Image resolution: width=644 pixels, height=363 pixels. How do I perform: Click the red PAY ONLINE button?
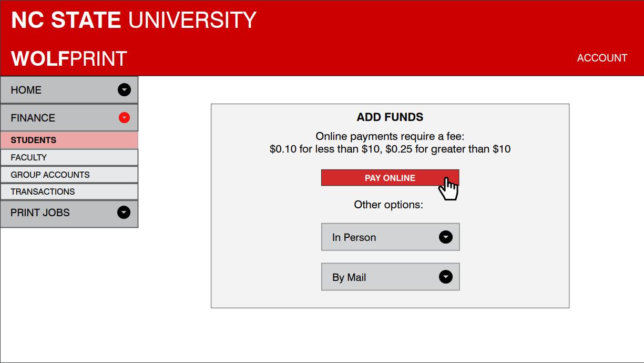[390, 178]
